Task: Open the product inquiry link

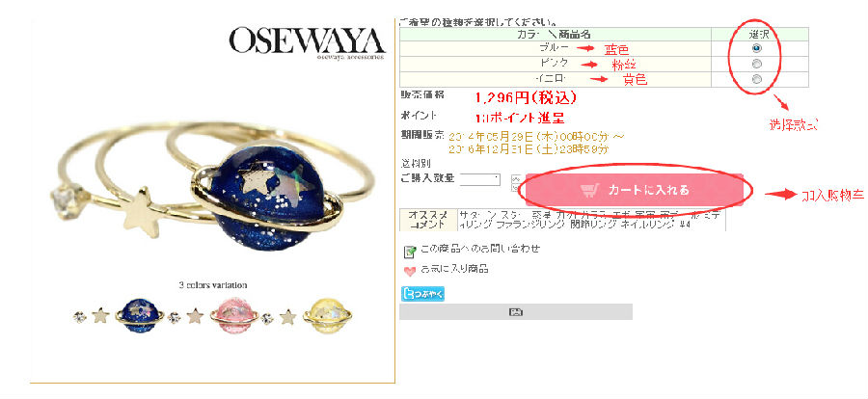Action: (480, 249)
